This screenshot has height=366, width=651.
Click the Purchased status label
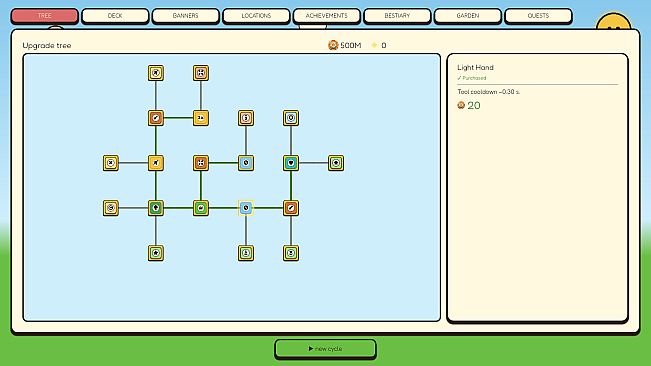click(x=472, y=78)
